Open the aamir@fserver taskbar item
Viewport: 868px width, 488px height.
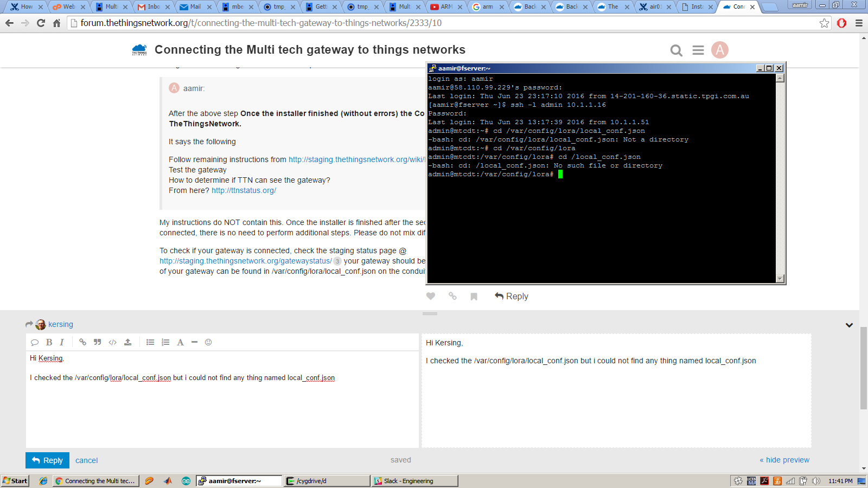point(239,481)
